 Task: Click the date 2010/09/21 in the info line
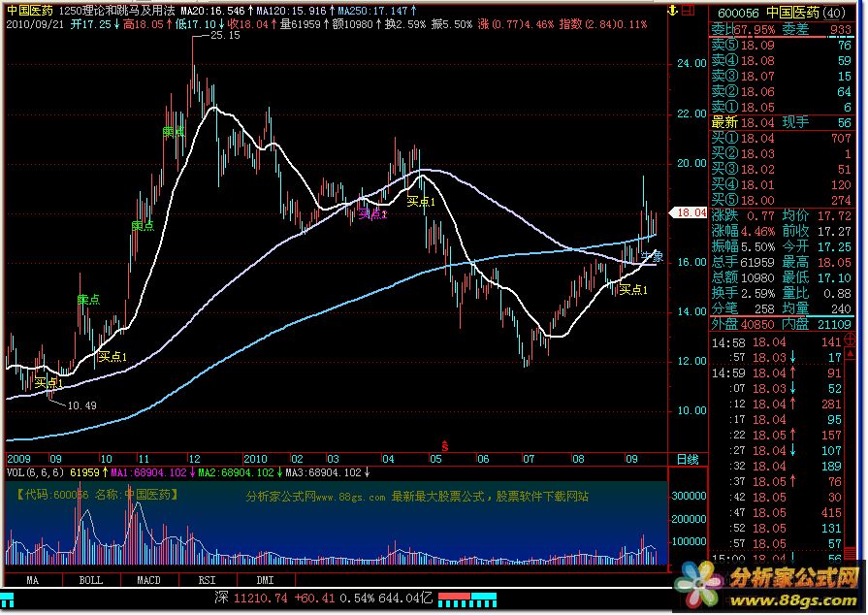36,24
